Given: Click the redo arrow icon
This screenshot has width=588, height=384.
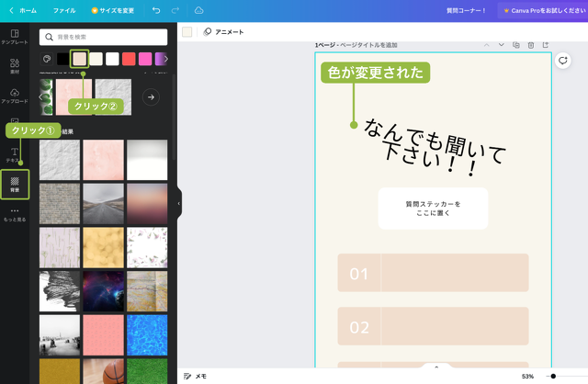Looking at the screenshot, I should (x=175, y=10).
